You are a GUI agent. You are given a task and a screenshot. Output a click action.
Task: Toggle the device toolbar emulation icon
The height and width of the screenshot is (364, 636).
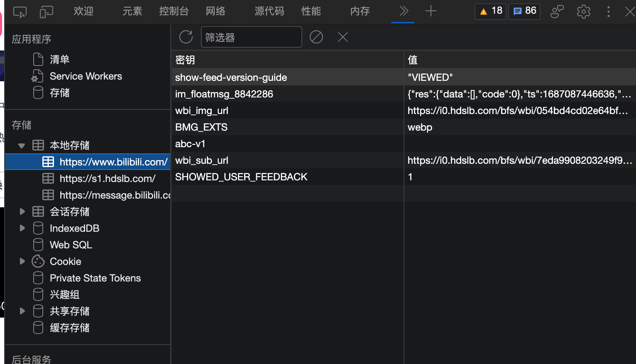[x=46, y=12]
